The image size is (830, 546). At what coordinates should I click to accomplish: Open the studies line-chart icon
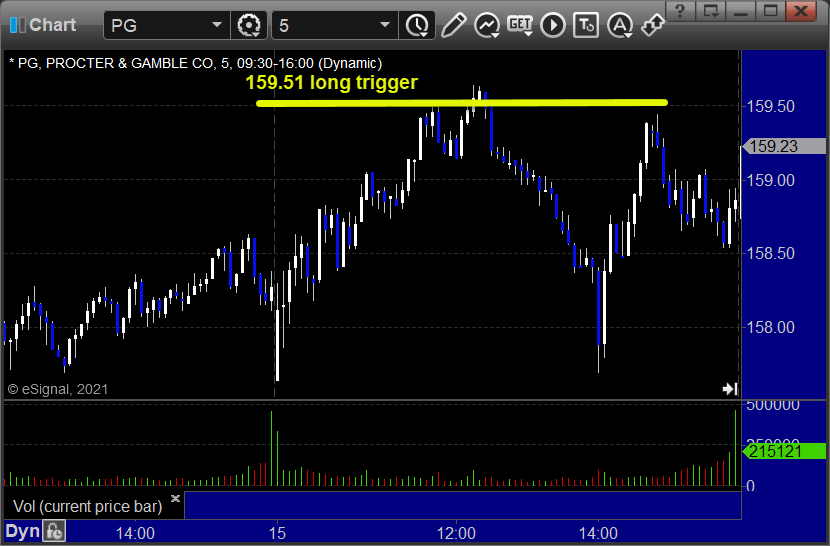coord(486,25)
